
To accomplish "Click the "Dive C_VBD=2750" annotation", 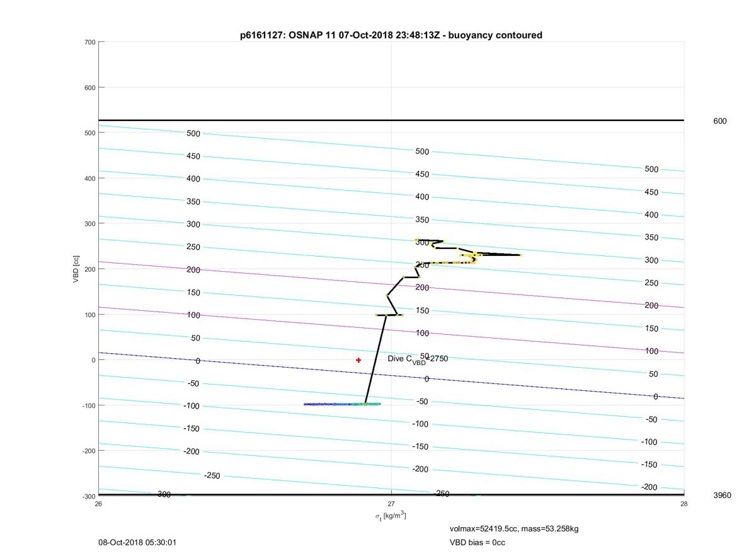I will (x=418, y=359).
